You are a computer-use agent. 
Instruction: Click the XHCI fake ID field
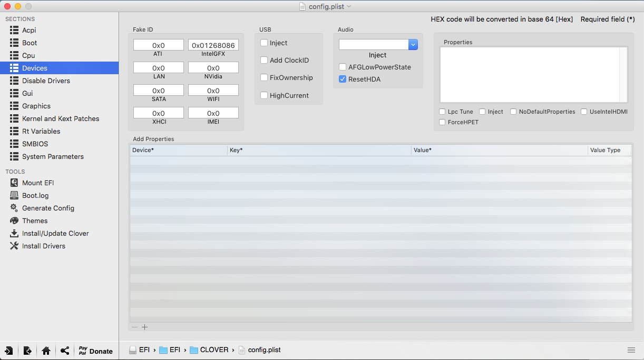point(159,113)
